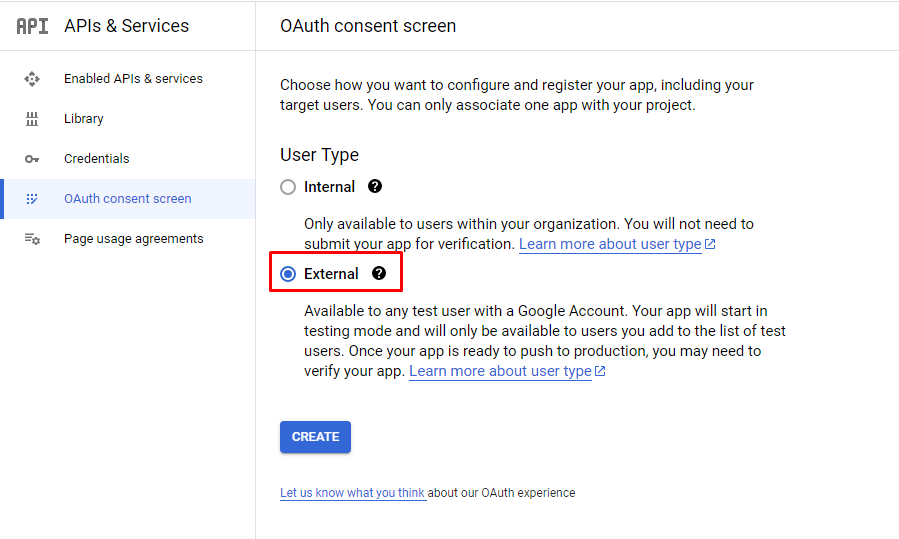Open Learn more about user type under Internal
Image resolution: width=899 pixels, height=539 pixels.
pyautogui.click(x=610, y=244)
